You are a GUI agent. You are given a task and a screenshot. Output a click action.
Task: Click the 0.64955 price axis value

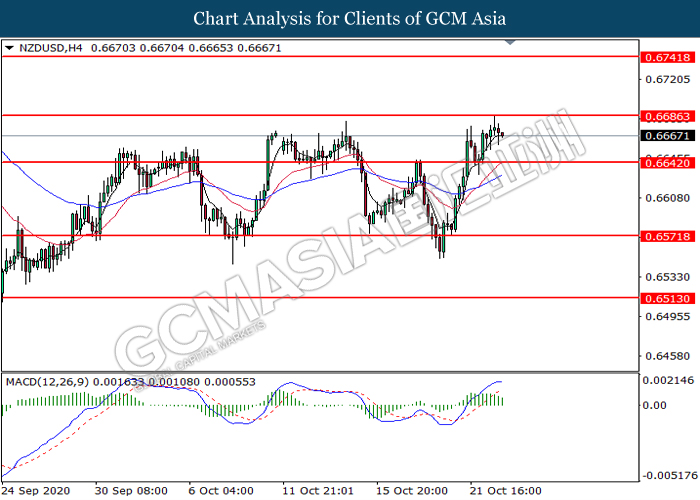coord(667,316)
